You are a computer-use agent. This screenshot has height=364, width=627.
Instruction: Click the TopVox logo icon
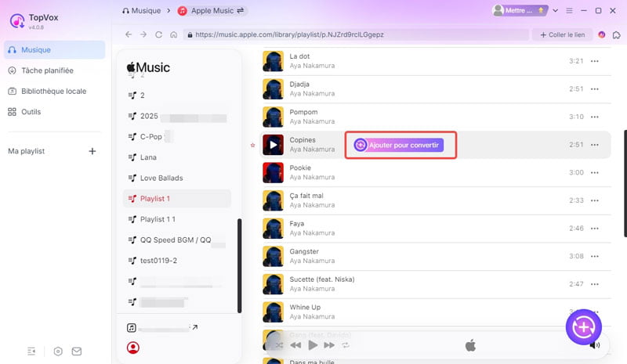[17, 21]
